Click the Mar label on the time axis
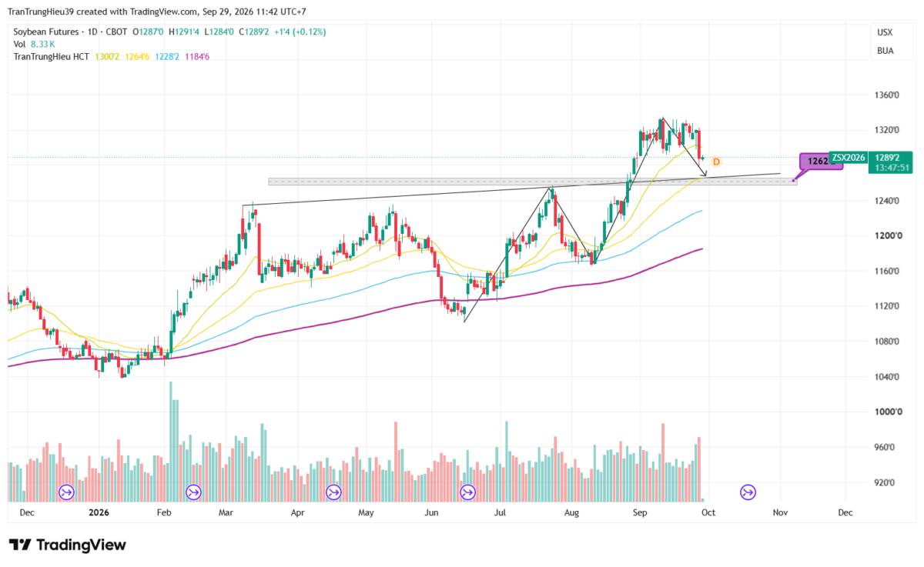Viewport: 924px width, 567px height. coord(226,512)
